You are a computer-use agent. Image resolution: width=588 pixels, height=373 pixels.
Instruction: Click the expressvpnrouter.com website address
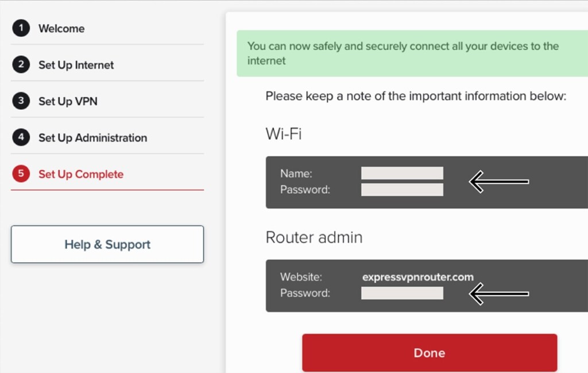click(x=418, y=277)
